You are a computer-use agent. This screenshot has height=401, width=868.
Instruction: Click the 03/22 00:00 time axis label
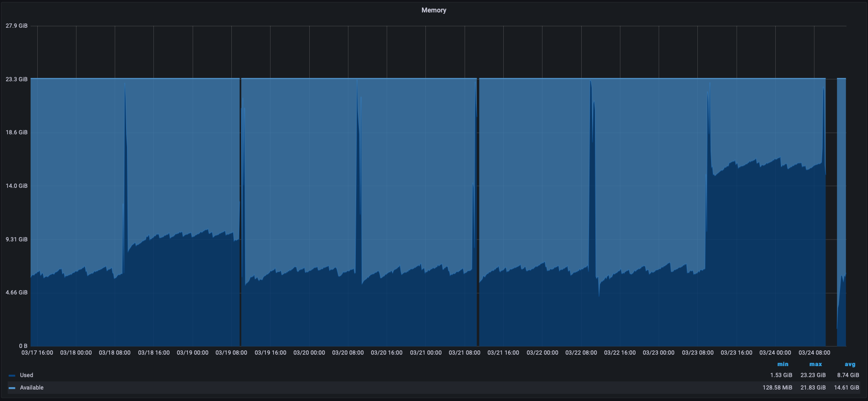[x=542, y=353]
